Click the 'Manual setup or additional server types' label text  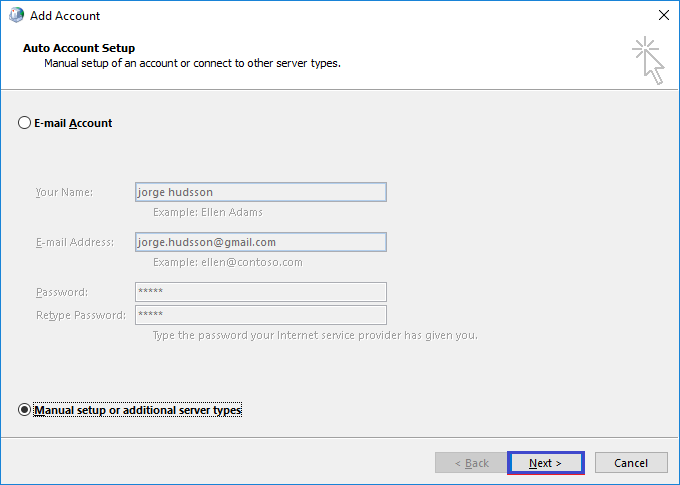pos(137,410)
